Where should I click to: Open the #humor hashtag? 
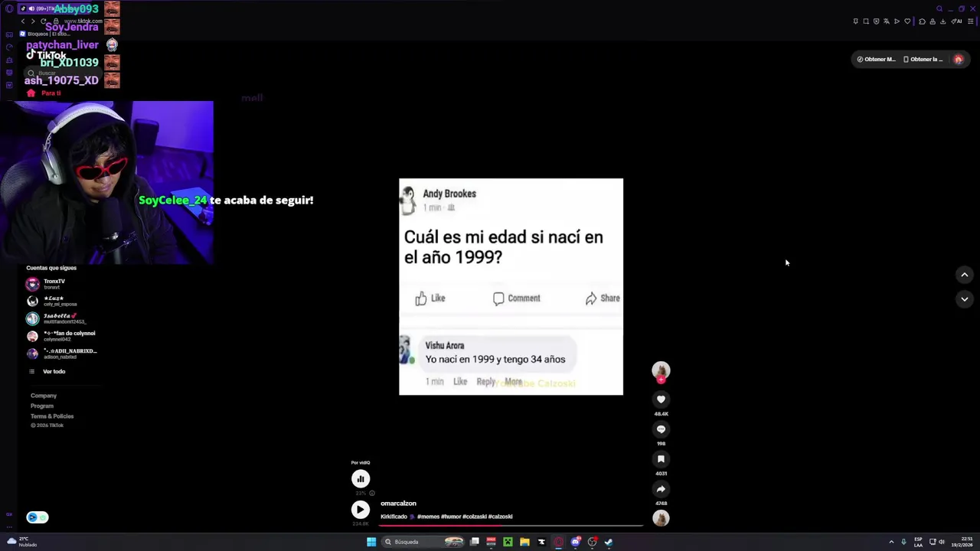click(x=452, y=517)
